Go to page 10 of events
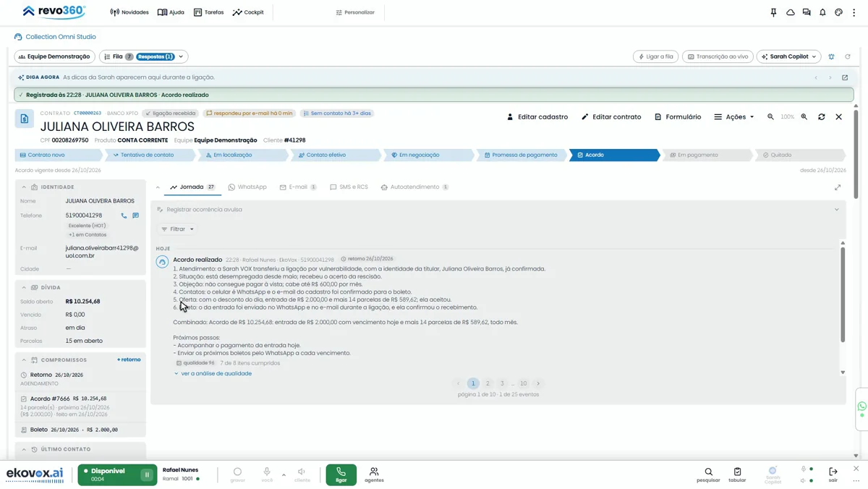 tap(523, 383)
